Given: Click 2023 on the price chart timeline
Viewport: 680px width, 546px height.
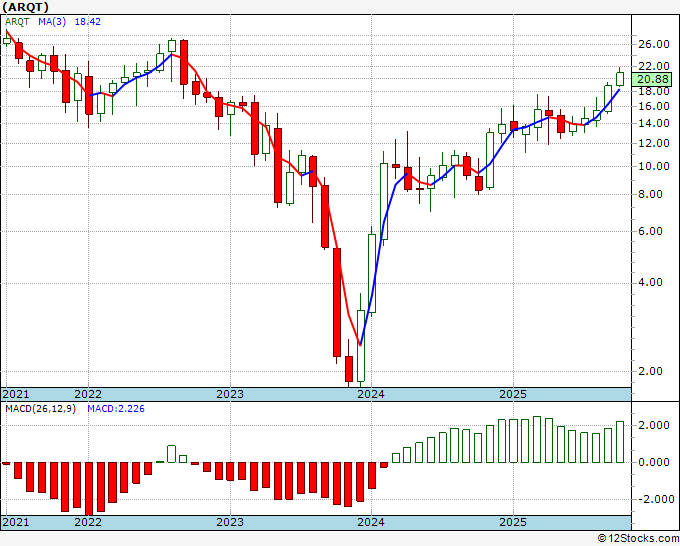Looking at the screenshot, I should click(230, 394).
